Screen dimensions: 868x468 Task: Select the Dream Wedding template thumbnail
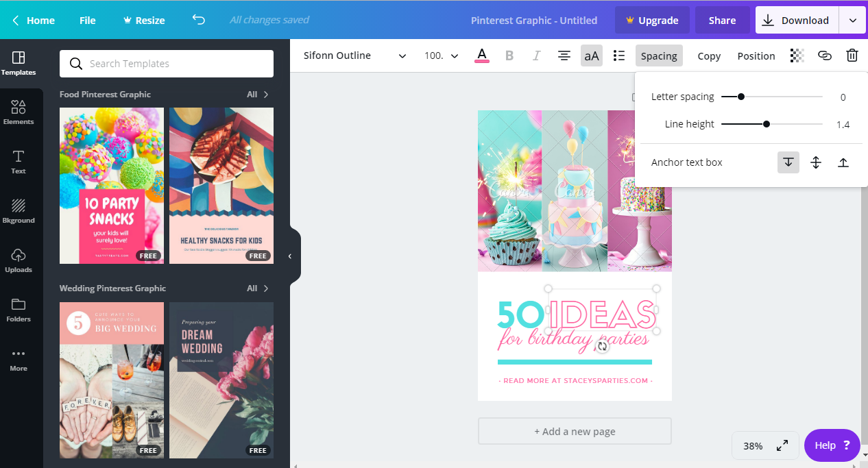[221, 380]
